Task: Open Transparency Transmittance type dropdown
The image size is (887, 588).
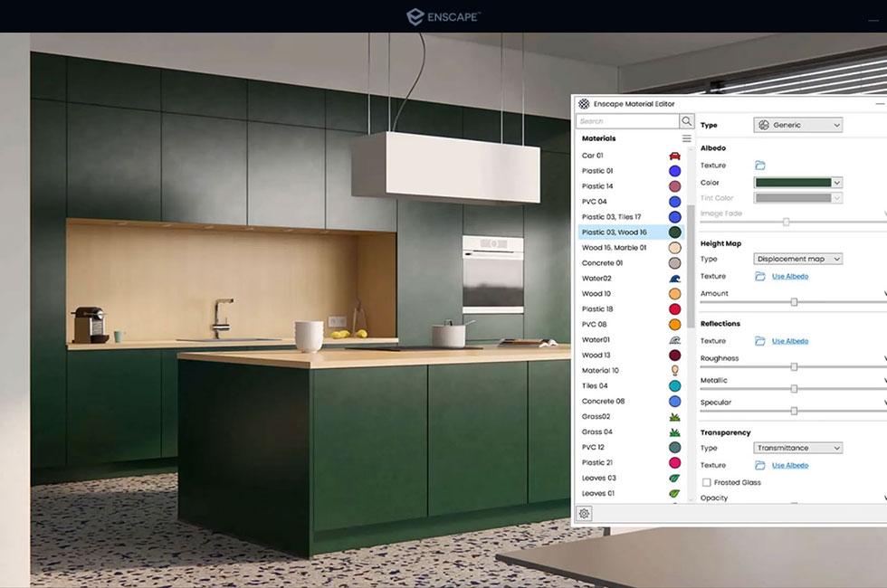Action: coord(798,448)
